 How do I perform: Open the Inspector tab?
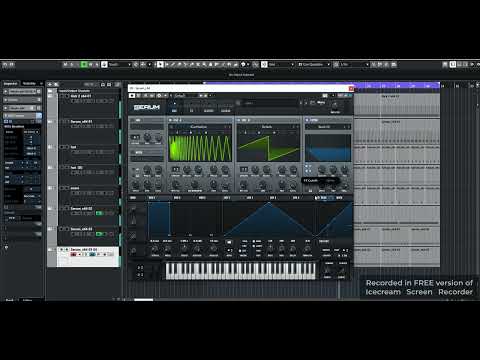point(10,83)
